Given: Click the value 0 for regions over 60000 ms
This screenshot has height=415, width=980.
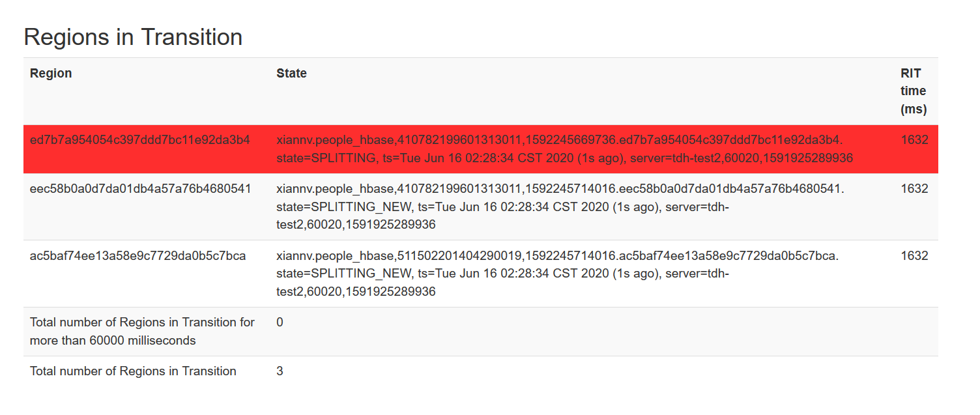Looking at the screenshot, I should coord(280,322).
